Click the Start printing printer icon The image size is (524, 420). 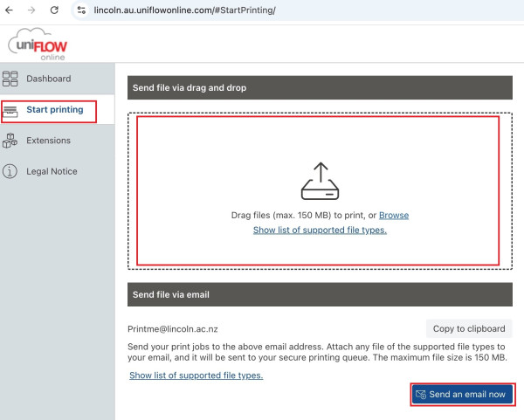pyautogui.click(x=10, y=112)
